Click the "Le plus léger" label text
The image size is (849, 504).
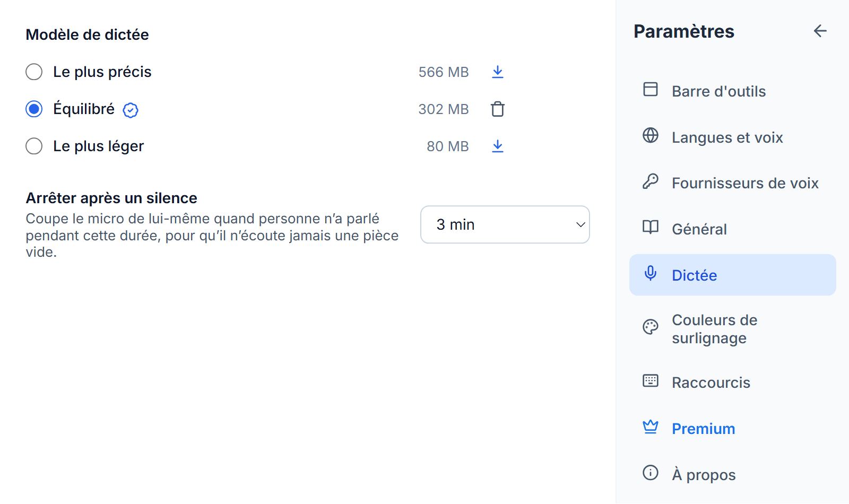pyautogui.click(x=99, y=146)
